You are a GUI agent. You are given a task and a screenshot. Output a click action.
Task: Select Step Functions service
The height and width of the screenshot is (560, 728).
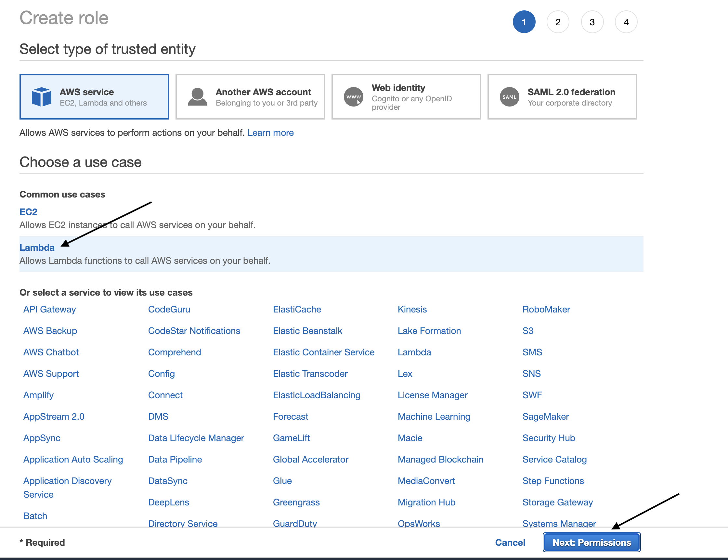coord(553,481)
